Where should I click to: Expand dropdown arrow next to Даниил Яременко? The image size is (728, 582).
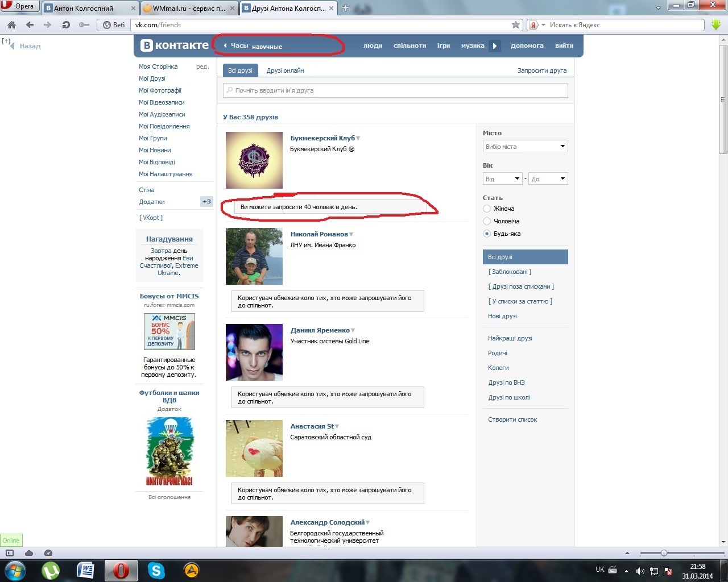[353, 331]
